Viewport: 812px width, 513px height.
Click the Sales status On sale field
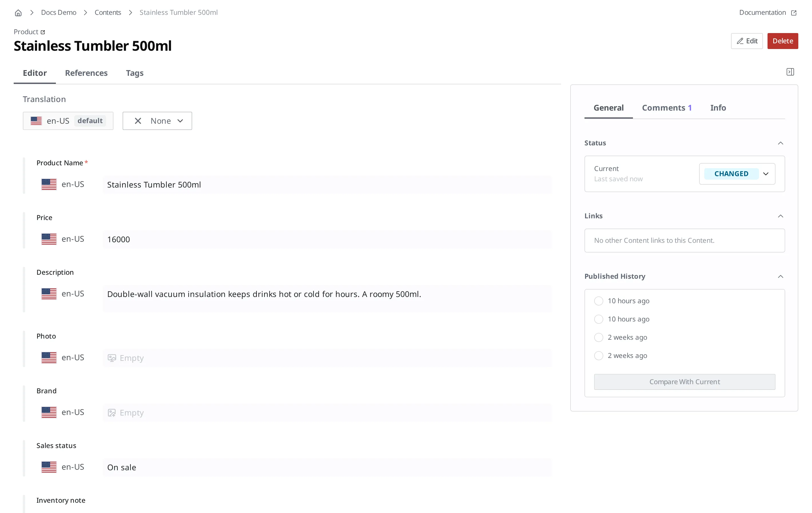point(327,467)
